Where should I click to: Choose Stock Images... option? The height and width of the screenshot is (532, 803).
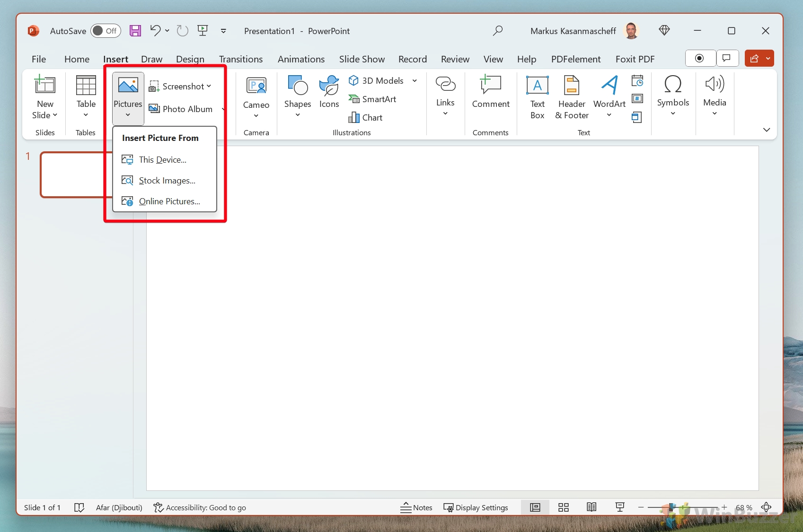(x=165, y=180)
